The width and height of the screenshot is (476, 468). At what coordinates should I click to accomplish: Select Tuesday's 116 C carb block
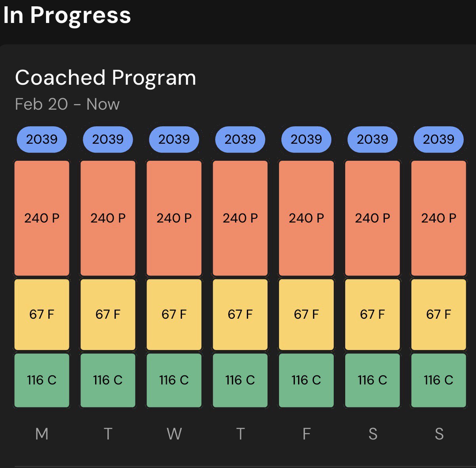108,380
